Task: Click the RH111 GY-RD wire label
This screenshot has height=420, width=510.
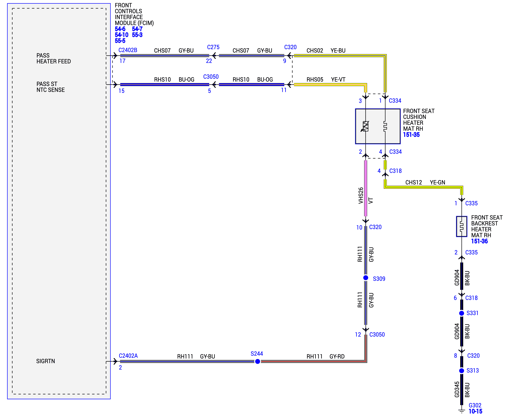Action: click(x=326, y=357)
